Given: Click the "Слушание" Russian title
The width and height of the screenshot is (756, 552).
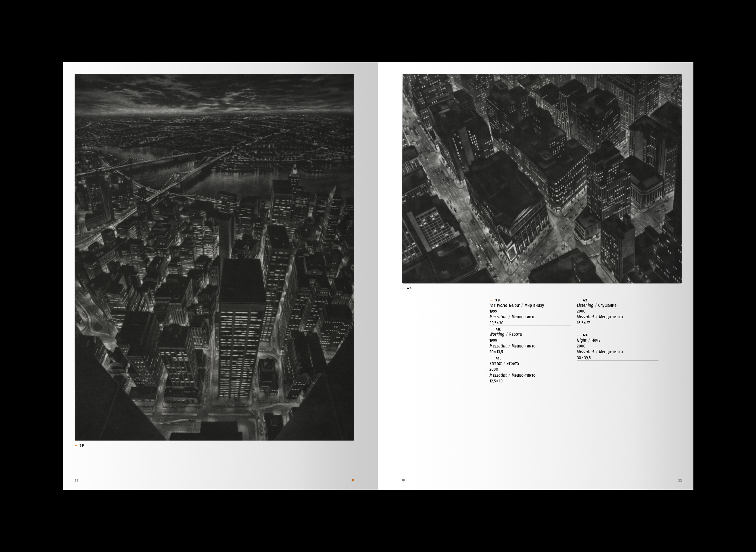Looking at the screenshot, I should 607,306.
